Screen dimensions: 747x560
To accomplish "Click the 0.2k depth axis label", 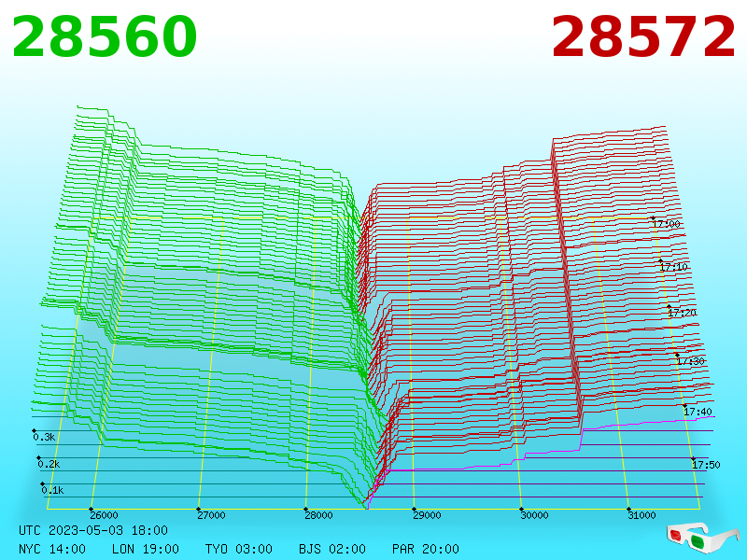I will coord(49,464).
